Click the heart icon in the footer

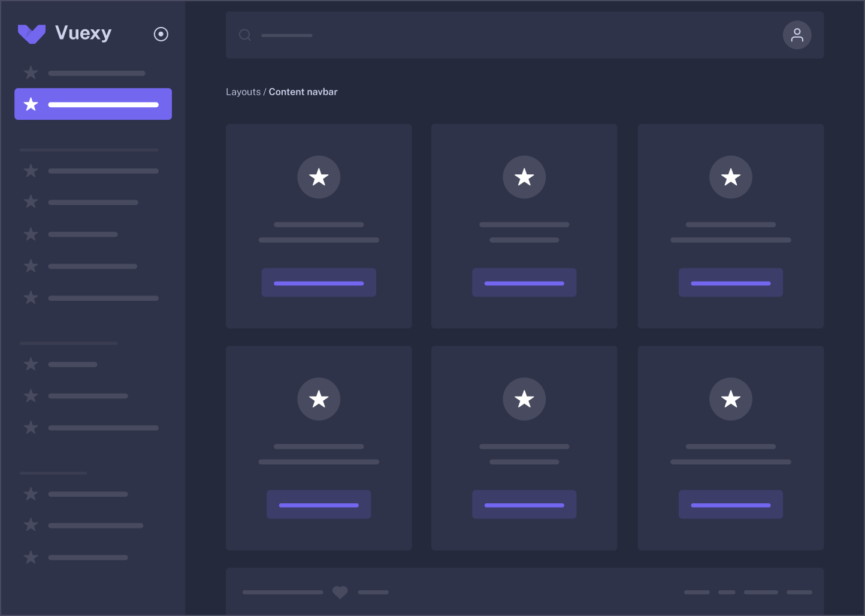(x=340, y=592)
